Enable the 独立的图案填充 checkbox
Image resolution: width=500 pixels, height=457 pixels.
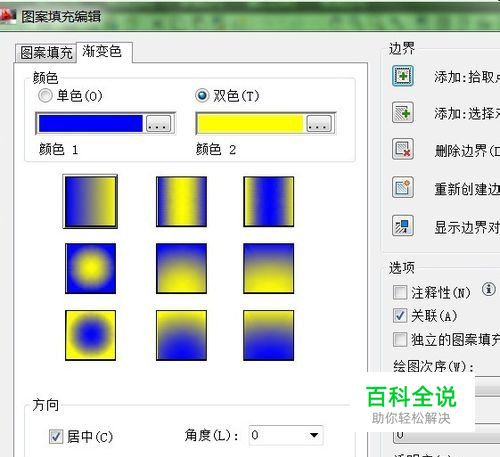(400, 339)
